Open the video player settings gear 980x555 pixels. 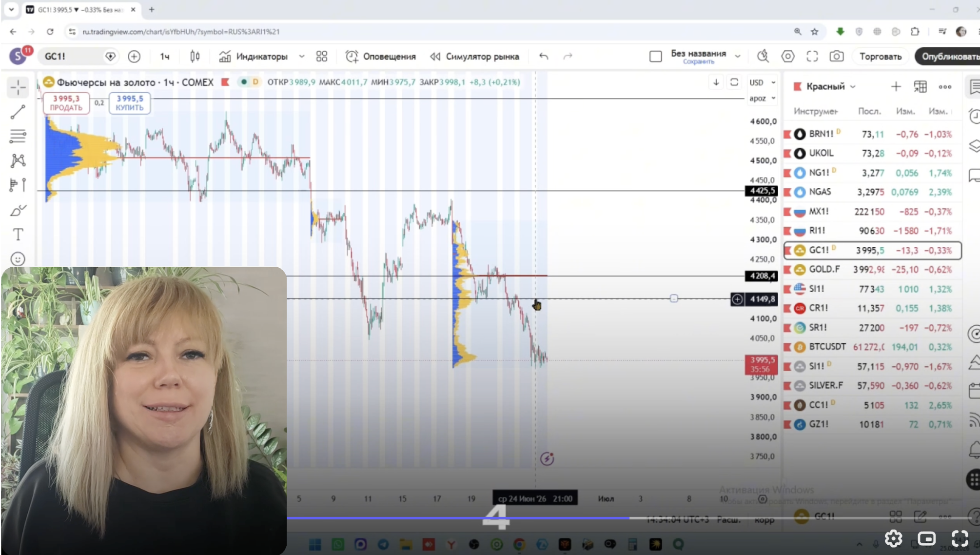894,538
